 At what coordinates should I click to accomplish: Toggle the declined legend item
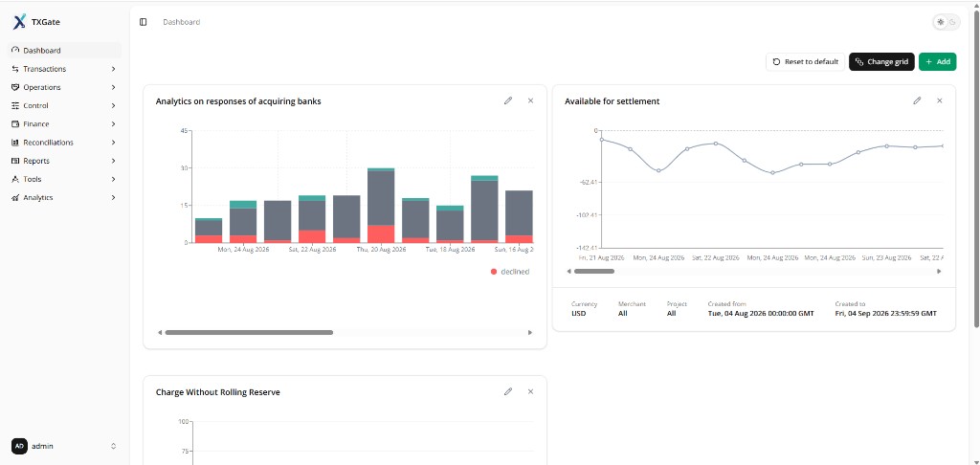(x=510, y=272)
